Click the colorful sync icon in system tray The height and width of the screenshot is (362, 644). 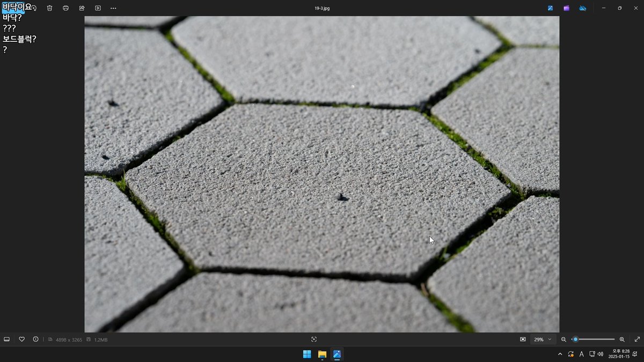coord(570,354)
